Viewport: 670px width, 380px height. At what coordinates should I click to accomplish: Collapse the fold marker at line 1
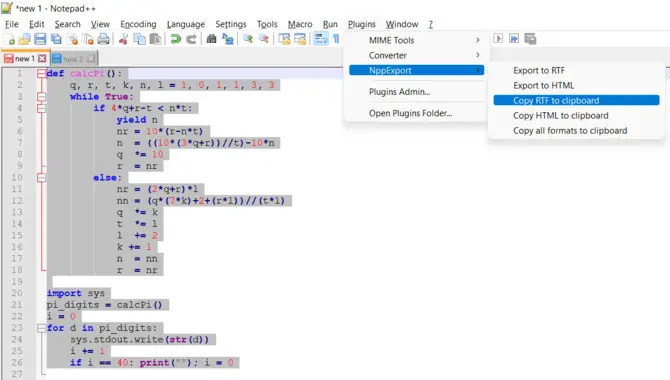pos(41,74)
